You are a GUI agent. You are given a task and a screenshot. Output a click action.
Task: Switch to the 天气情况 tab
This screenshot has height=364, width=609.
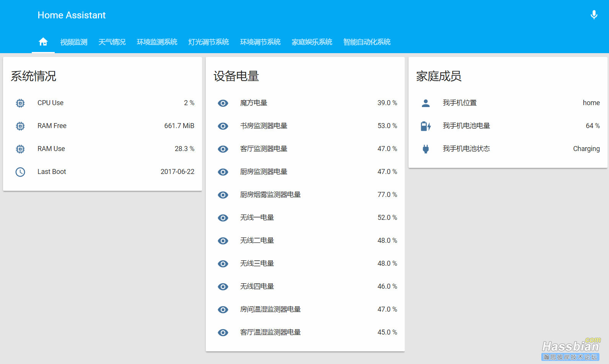click(x=112, y=42)
